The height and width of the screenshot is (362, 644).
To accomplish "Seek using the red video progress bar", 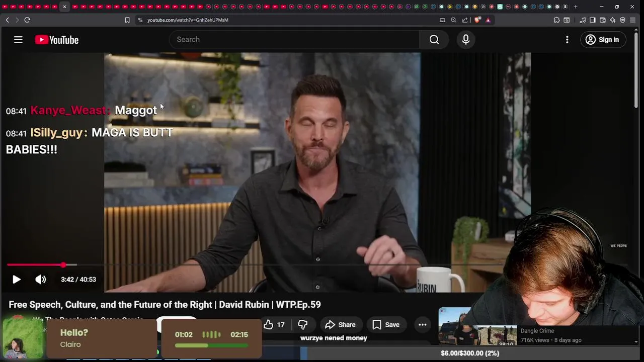I will coord(35,264).
